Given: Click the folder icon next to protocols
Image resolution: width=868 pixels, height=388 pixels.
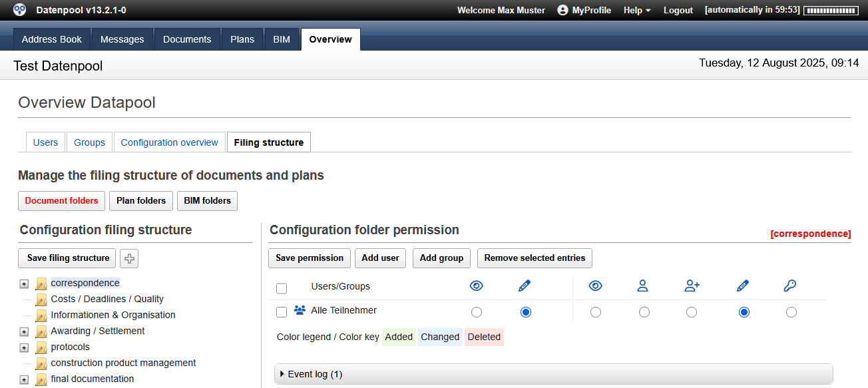Looking at the screenshot, I should [x=41, y=347].
